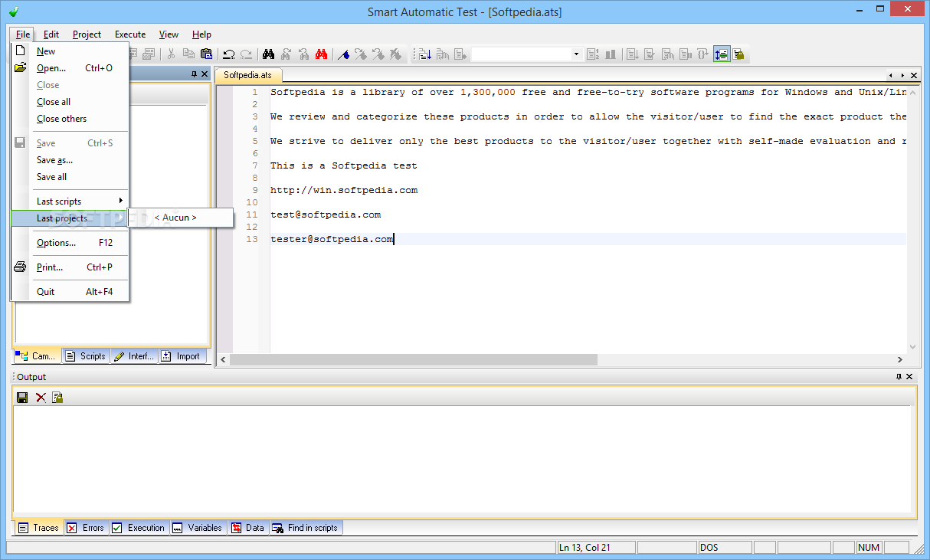Viewport: 930px width, 560px height.
Task: Click the document with down-arrow toolbar icon
Action: click(x=633, y=54)
